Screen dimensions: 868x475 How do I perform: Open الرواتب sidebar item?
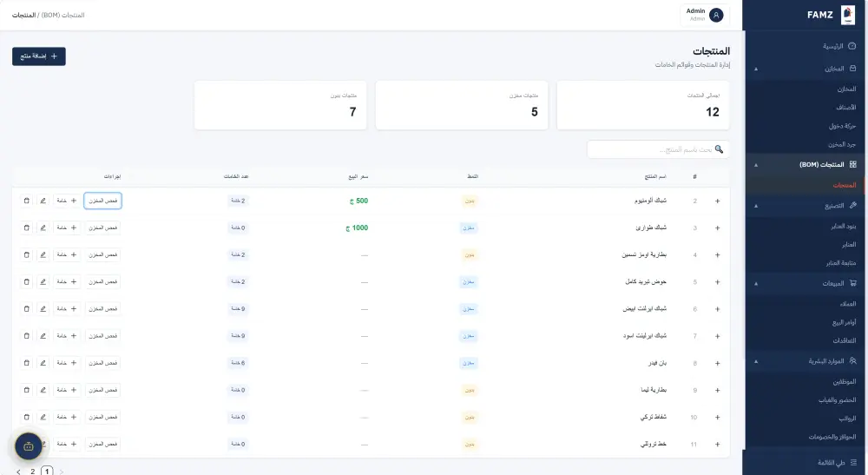coord(847,419)
